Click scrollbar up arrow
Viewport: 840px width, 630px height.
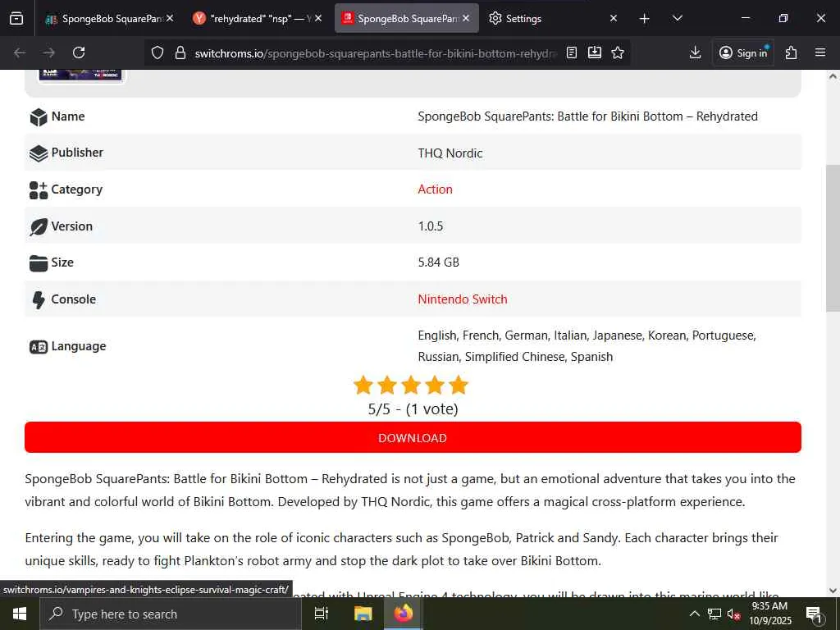[833, 76]
